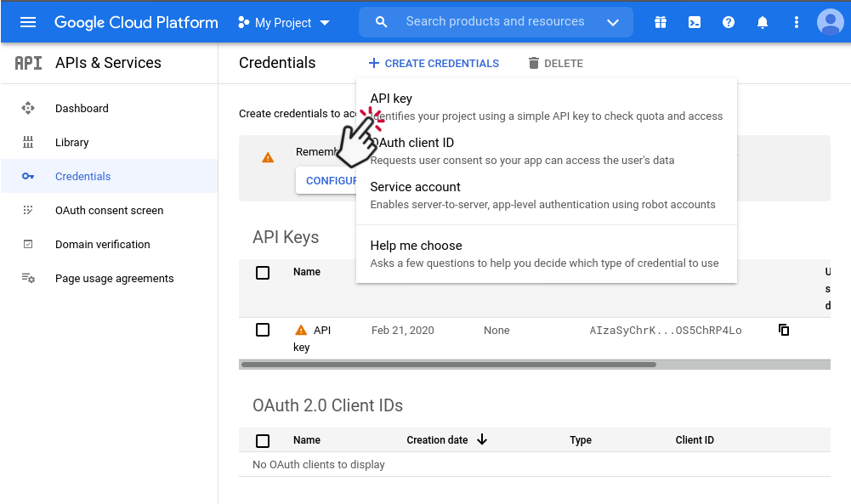Click Google Cloud Platform logo link
851x504 pixels.
(136, 22)
